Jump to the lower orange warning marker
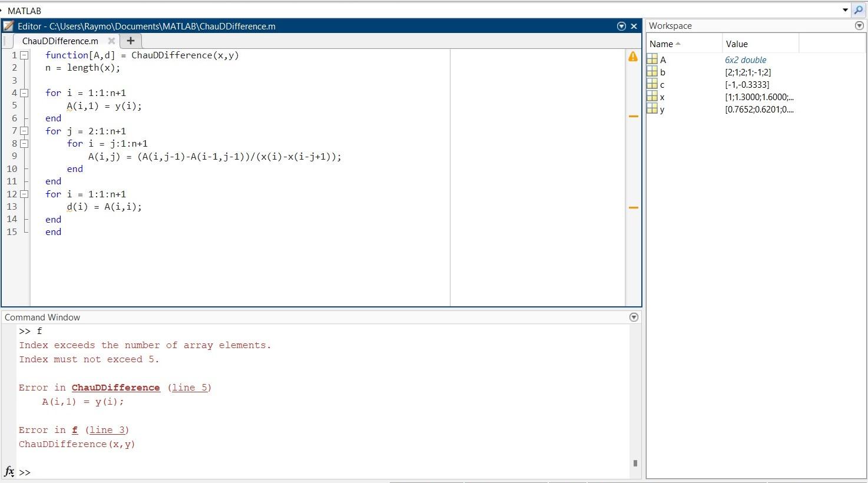 634,207
